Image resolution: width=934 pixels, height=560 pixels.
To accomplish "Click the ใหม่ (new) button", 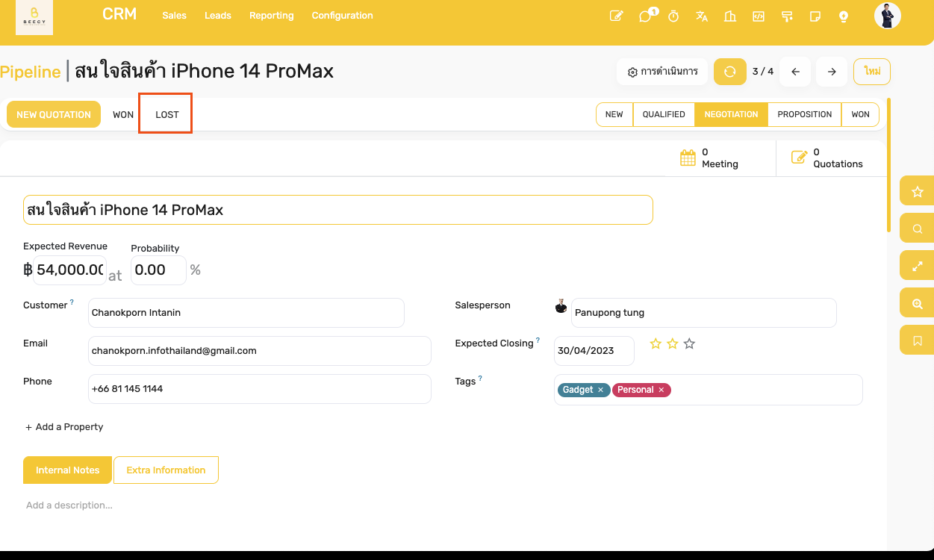I will click(872, 72).
